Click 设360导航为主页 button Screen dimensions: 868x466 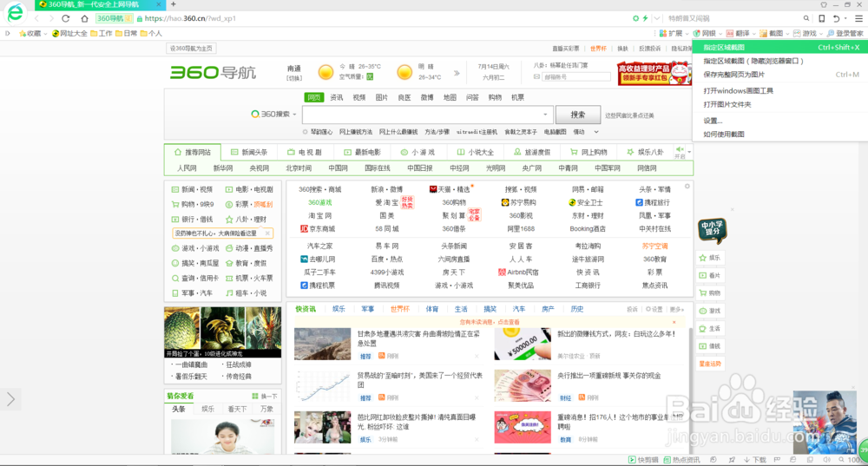click(191, 48)
